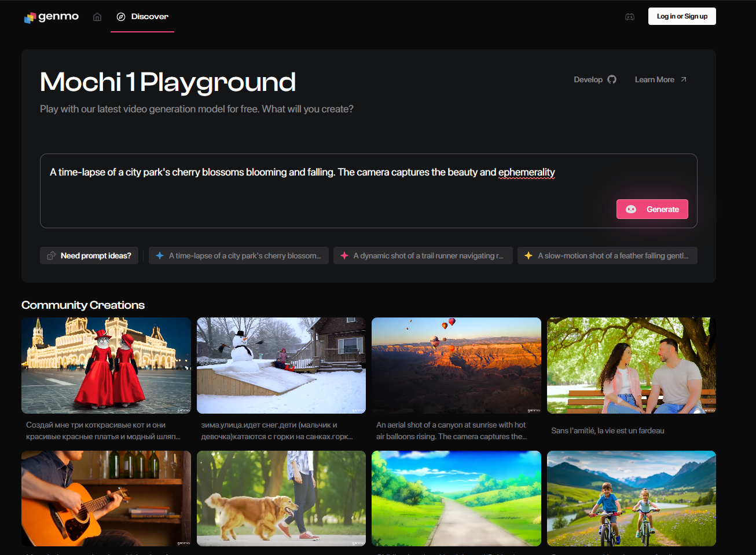
Task: Open the Develop GitHub link
Action: tap(595, 79)
